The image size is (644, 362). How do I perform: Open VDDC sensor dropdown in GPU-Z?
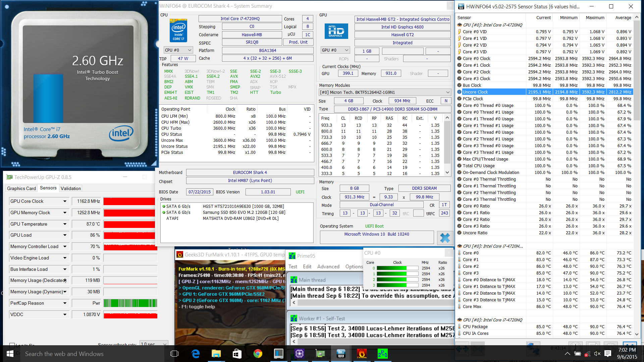tap(65, 315)
